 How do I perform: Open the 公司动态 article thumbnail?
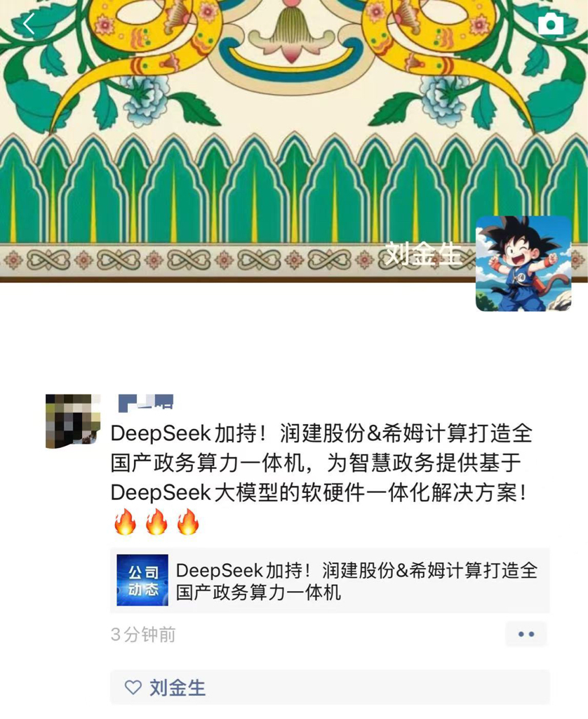tap(142, 580)
